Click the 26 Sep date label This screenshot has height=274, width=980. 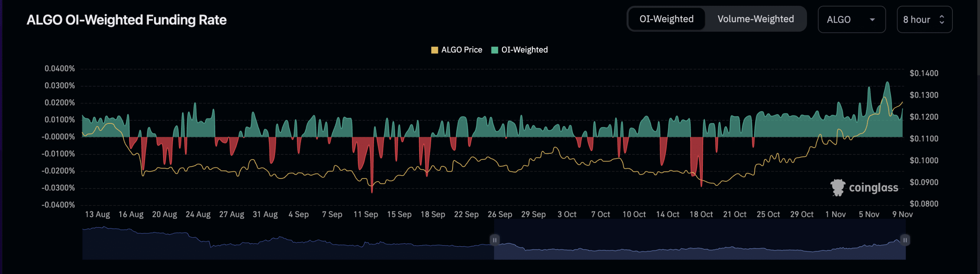pyautogui.click(x=500, y=215)
